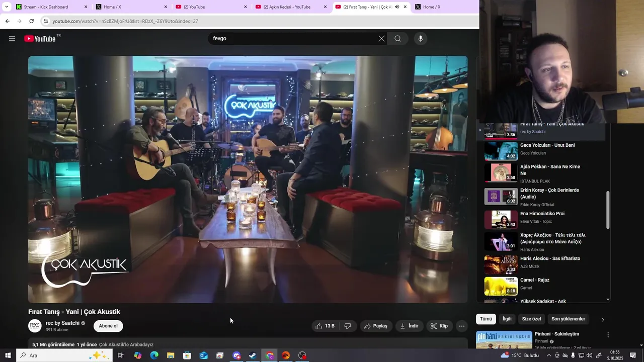Click the browser address bar URL

click(125, 21)
